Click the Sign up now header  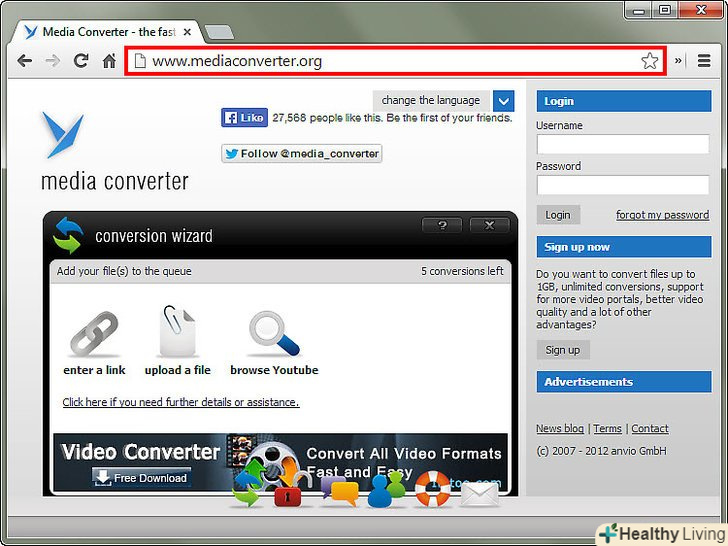click(624, 247)
